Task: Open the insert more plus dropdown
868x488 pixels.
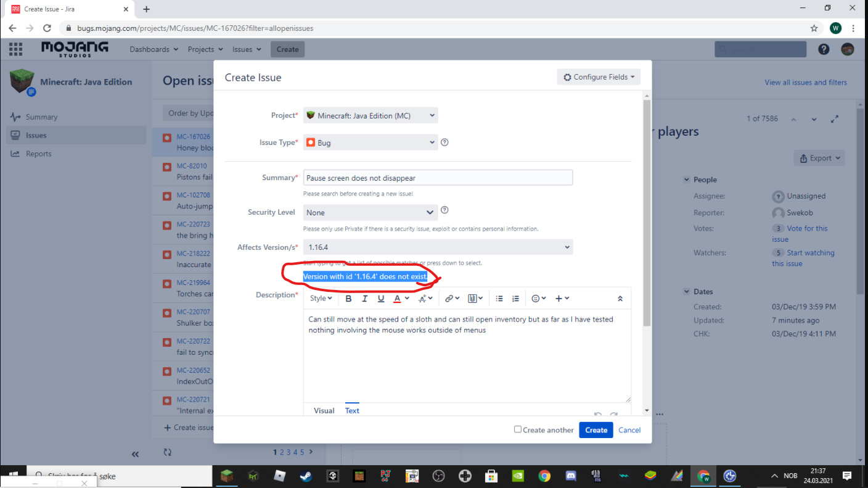Action: pos(562,299)
